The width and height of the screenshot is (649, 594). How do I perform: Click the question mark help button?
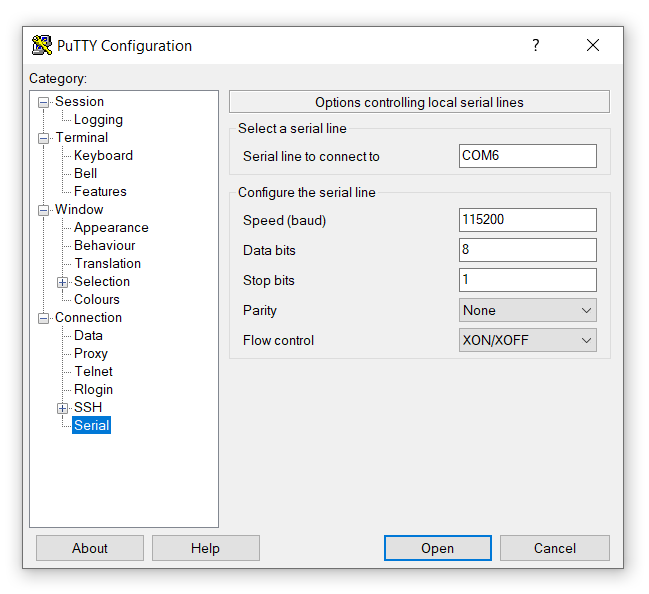pos(536,45)
